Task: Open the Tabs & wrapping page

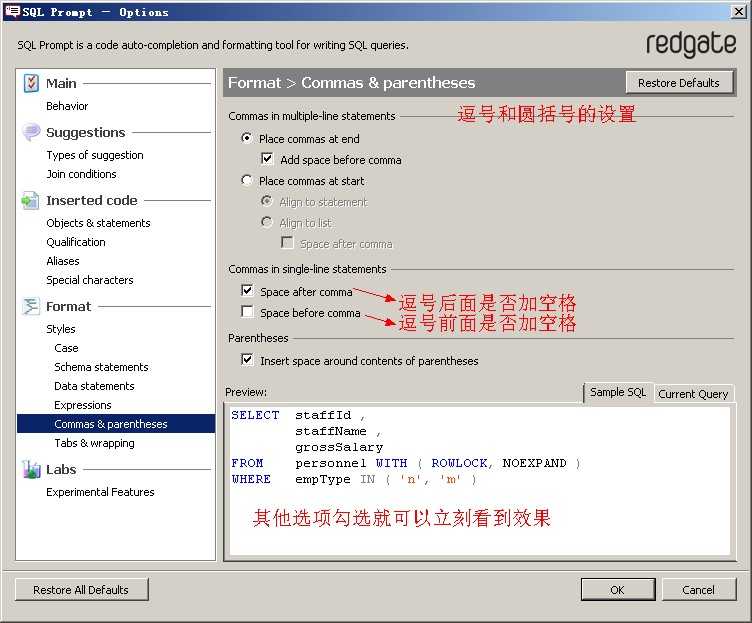Action: coord(94,443)
